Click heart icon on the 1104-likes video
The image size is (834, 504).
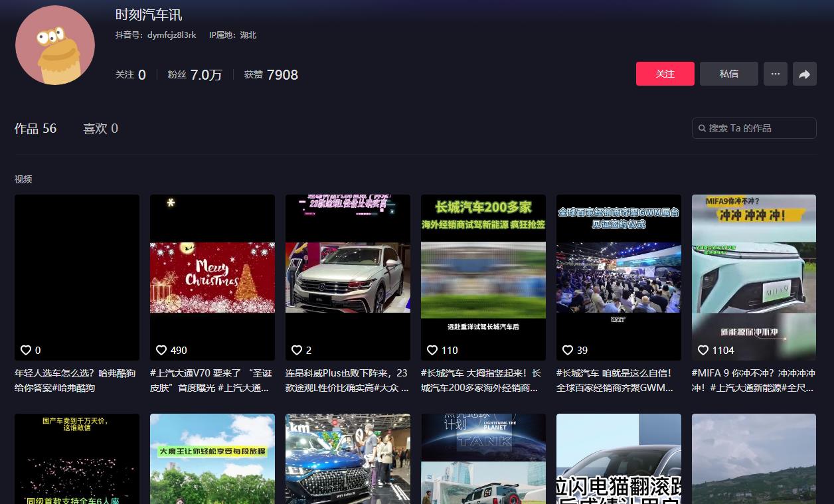tap(703, 350)
